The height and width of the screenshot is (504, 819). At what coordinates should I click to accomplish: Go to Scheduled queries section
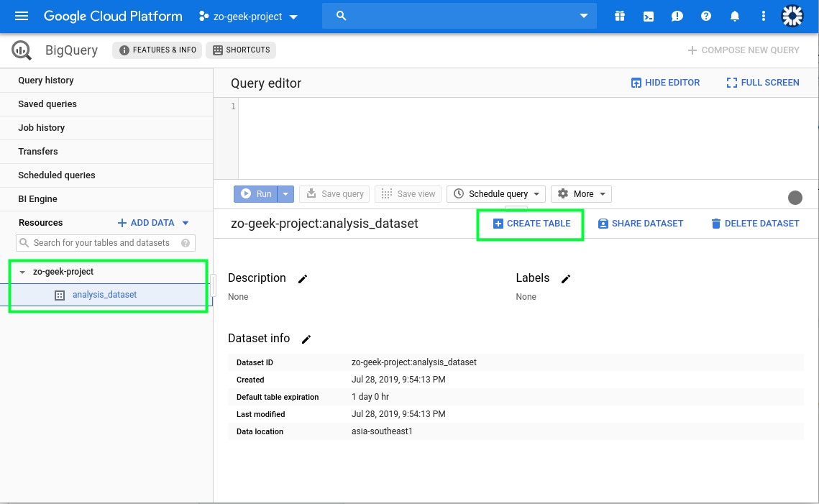tap(57, 175)
